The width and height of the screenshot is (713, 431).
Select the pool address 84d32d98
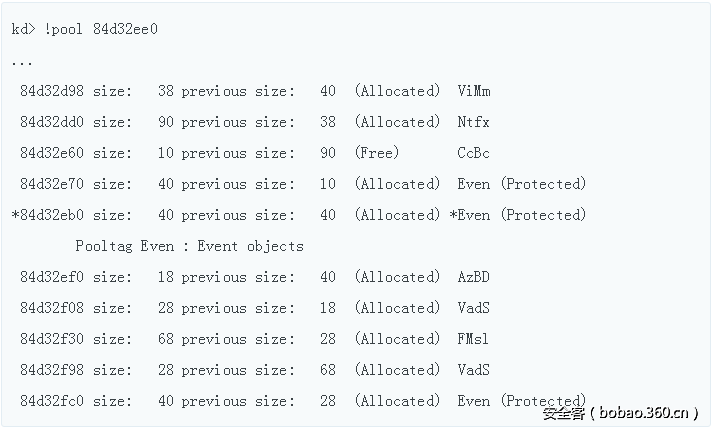(x=52, y=91)
